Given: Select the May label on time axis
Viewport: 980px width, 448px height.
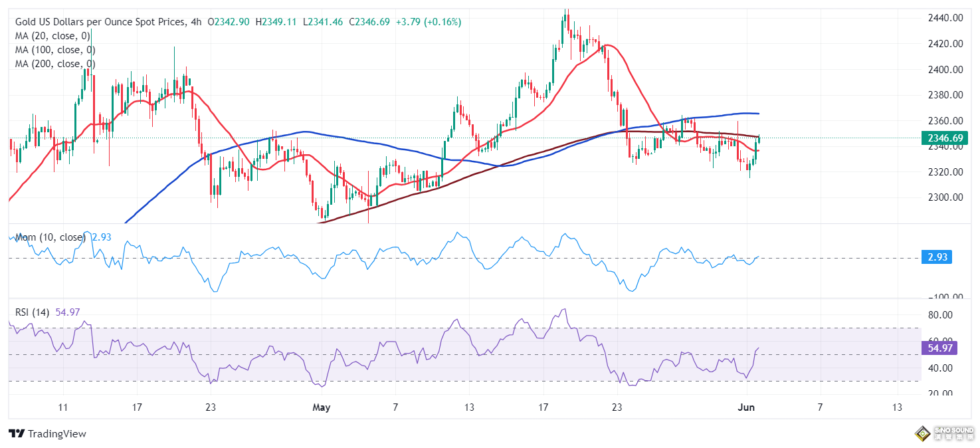Looking at the screenshot, I should point(321,407).
